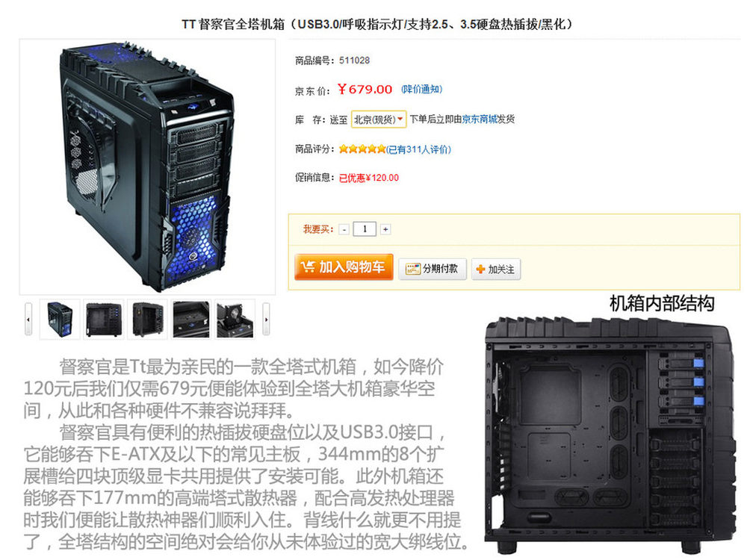Click the orange 加入购物车 add-to-cart button
This screenshot has height=560, width=747.
click(344, 267)
